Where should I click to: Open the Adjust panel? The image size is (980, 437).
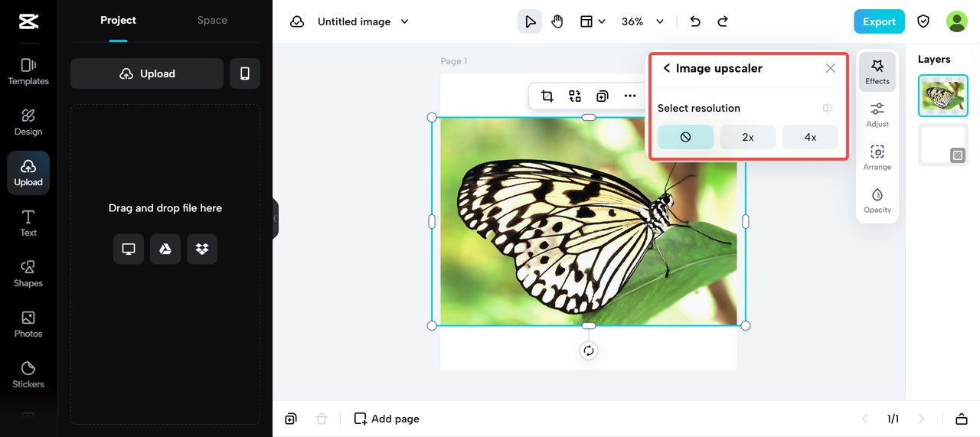click(x=877, y=115)
